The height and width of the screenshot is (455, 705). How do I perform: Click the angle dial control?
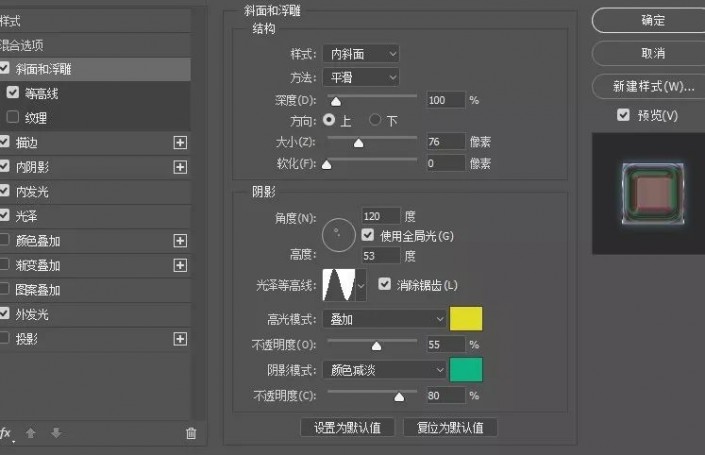pos(339,235)
